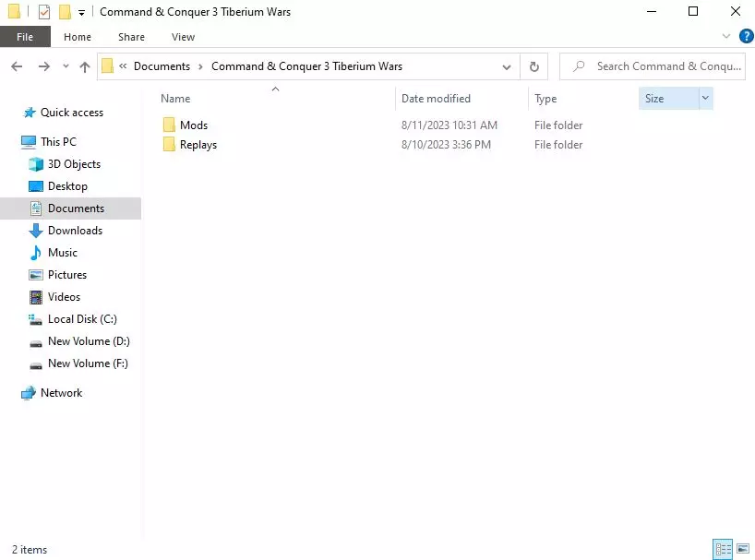Click the 8/11/2023 10:31 AM date

449,125
